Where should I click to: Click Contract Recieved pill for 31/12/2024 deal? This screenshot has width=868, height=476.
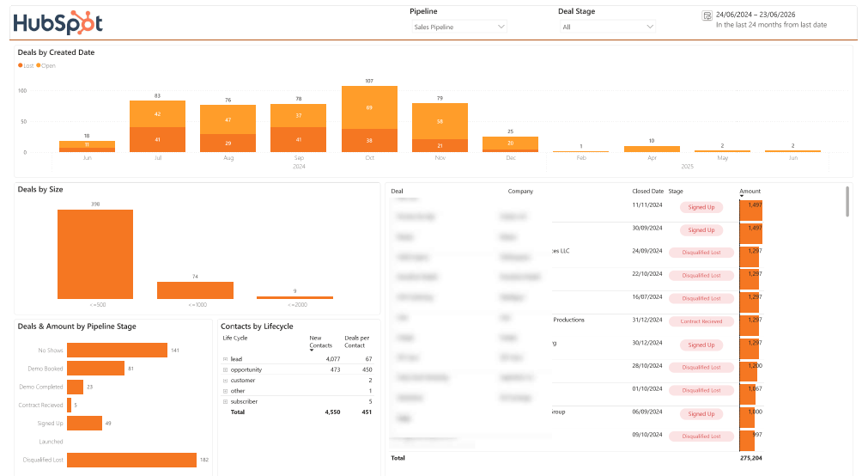[x=701, y=321]
